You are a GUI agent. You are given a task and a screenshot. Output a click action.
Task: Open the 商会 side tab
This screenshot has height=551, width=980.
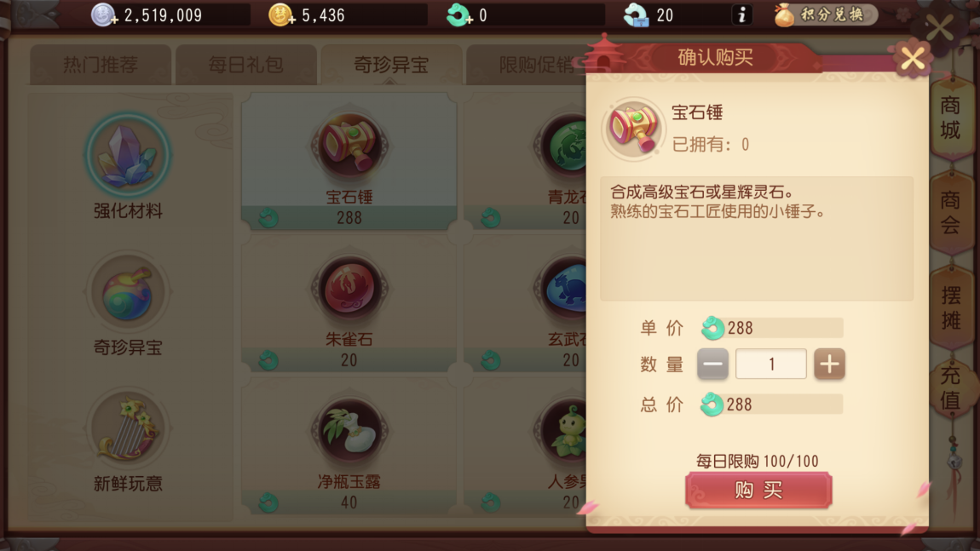(x=950, y=212)
